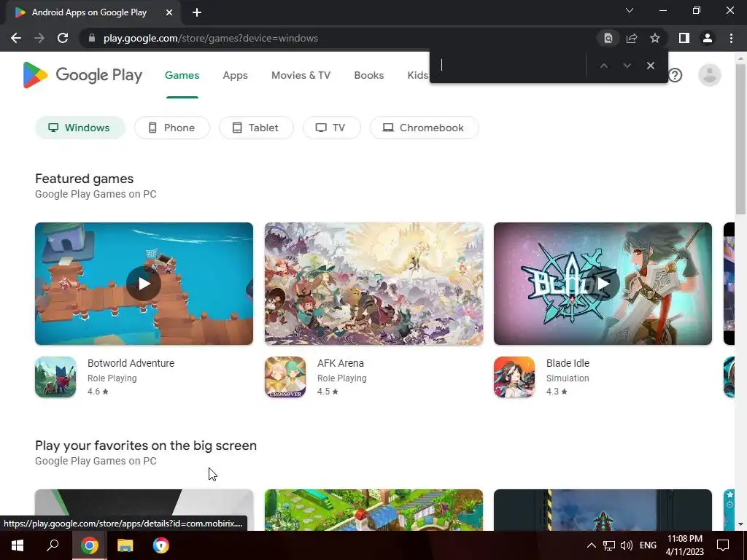Image resolution: width=747 pixels, height=560 pixels.
Task: Open the Google Play help icon
Action: 675,75
